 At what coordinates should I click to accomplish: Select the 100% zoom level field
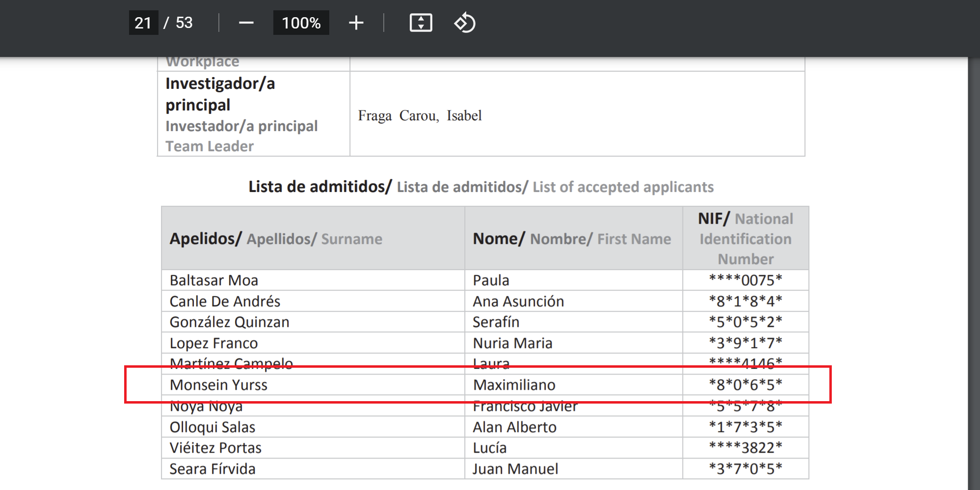(301, 23)
